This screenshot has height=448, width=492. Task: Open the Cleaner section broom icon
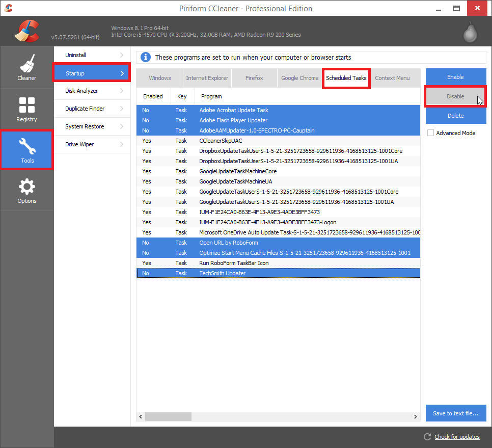pos(27,63)
